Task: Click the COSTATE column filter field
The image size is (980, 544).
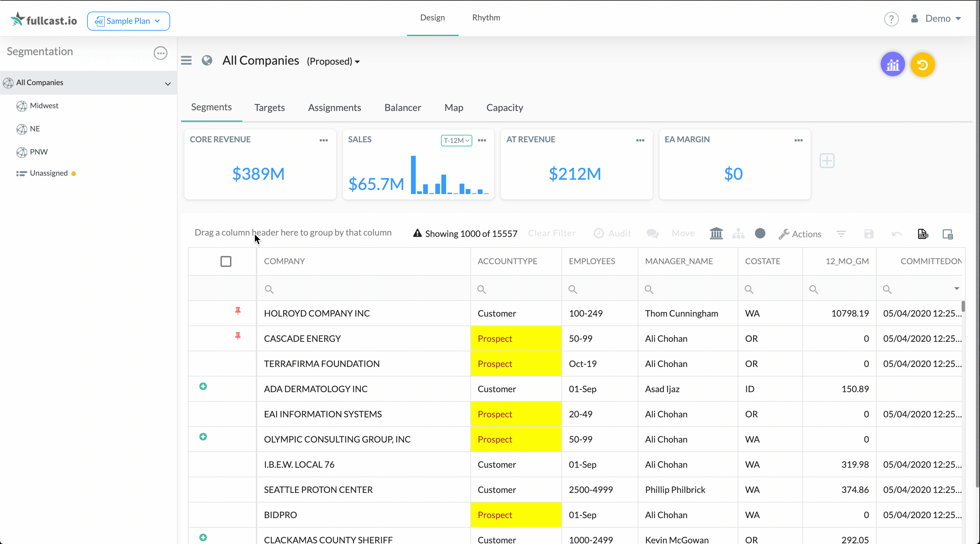Action: pyautogui.click(x=770, y=289)
